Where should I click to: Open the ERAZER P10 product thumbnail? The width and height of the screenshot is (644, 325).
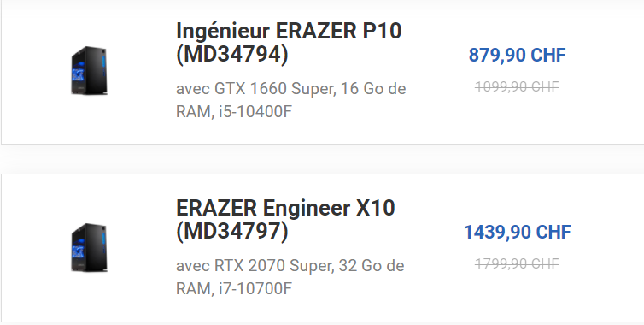(x=89, y=70)
